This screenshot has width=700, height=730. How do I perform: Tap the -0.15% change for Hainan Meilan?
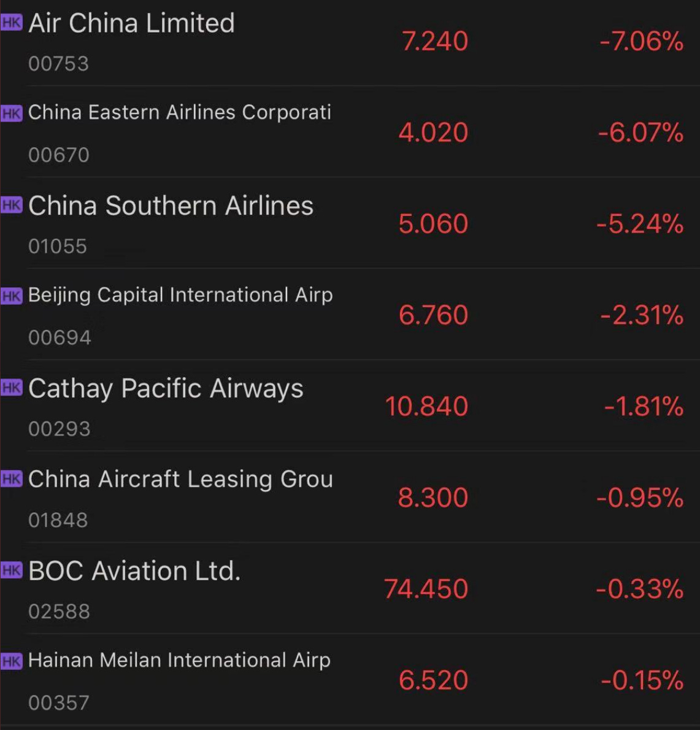coord(642,680)
